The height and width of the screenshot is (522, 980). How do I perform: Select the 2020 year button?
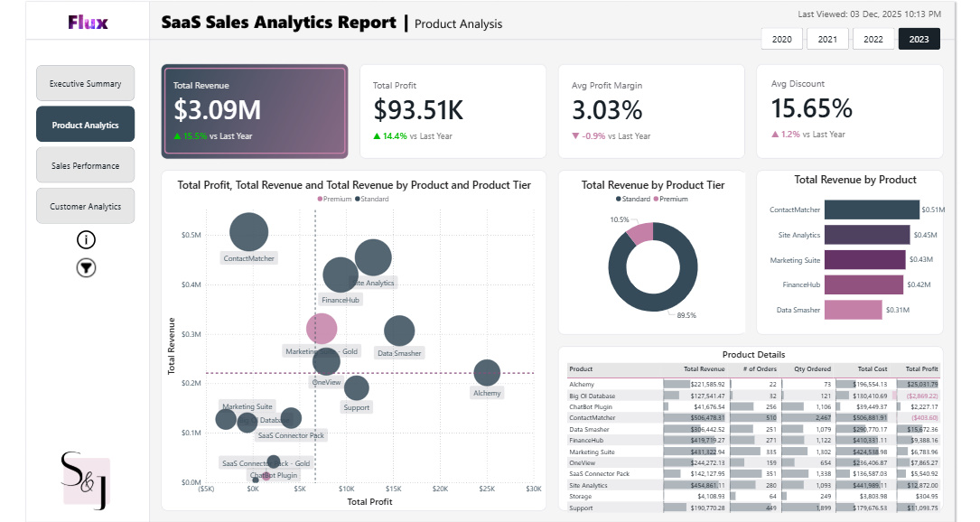point(781,39)
